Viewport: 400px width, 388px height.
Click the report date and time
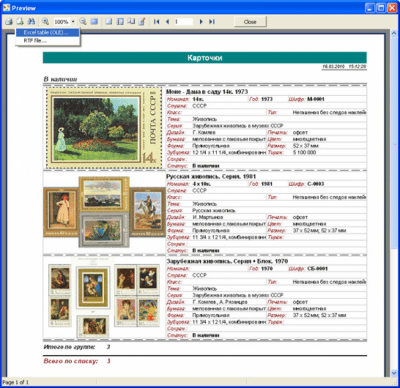click(344, 66)
